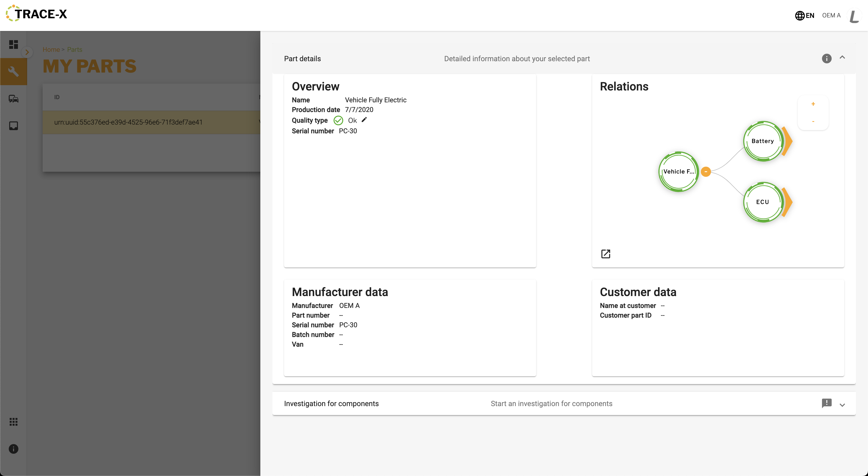The width and height of the screenshot is (868, 476).
Task: Zoom in the relations graph
Action: pyautogui.click(x=813, y=104)
